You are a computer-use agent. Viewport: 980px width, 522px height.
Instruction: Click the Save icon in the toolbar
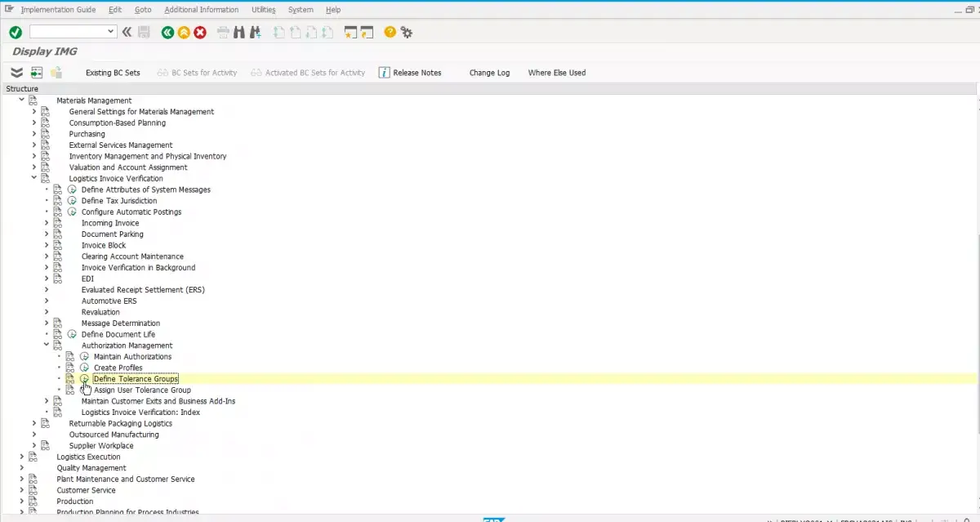(x=145, y=32)
